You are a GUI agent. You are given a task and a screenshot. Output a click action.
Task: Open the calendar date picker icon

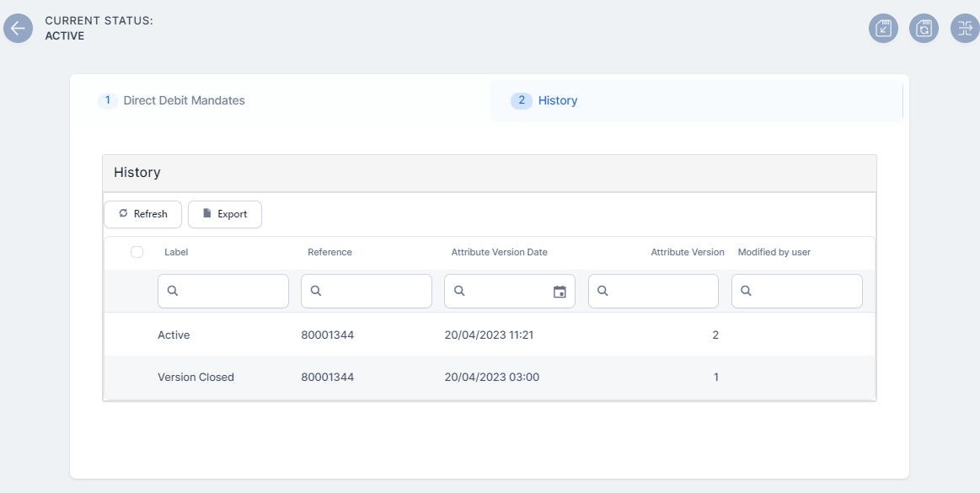pyautogui.click(x=560, y=292)
